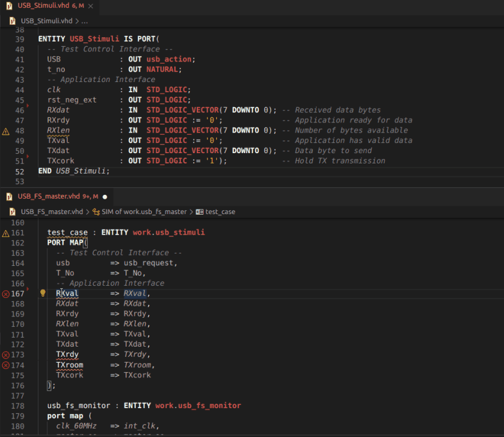Click the error icon beside line 173

pyautogui.click(x=6, y=355)
